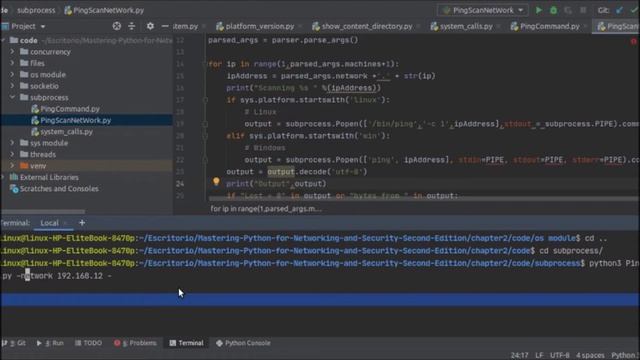Screen dimensions: 640x360
Task: Expand the concurrency folder
Action: pos(12,52)
